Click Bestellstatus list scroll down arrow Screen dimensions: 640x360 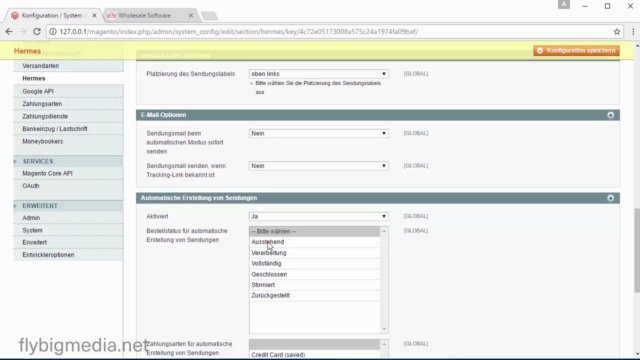[x=384, y=329]
